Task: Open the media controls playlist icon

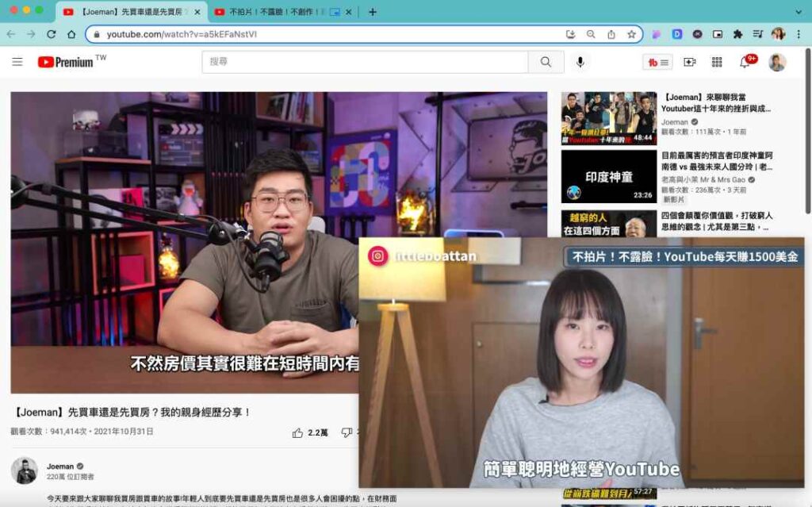Action: 758,34
